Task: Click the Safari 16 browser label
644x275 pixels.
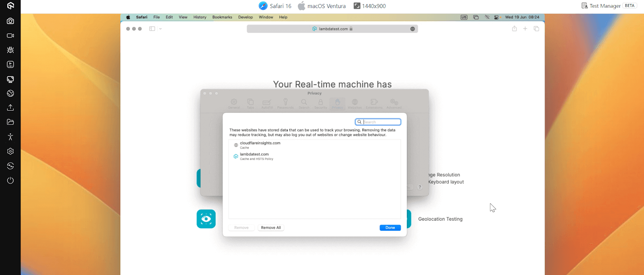Action: tap(275, 6)
